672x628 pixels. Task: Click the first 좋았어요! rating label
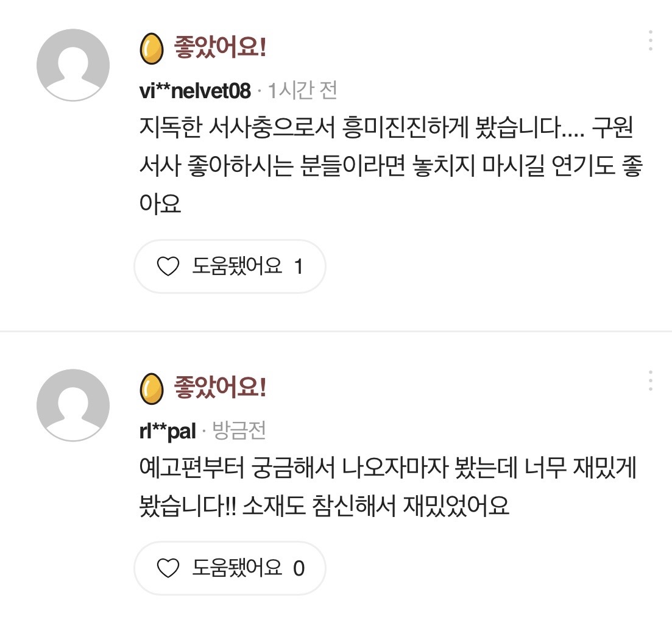click(220, 48)
